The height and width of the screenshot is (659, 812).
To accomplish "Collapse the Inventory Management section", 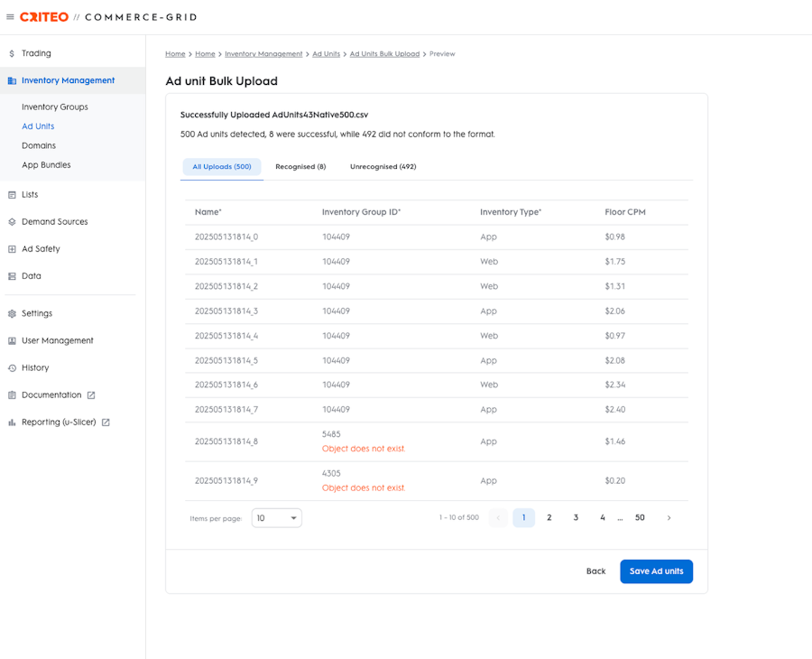I will [68, 80].
